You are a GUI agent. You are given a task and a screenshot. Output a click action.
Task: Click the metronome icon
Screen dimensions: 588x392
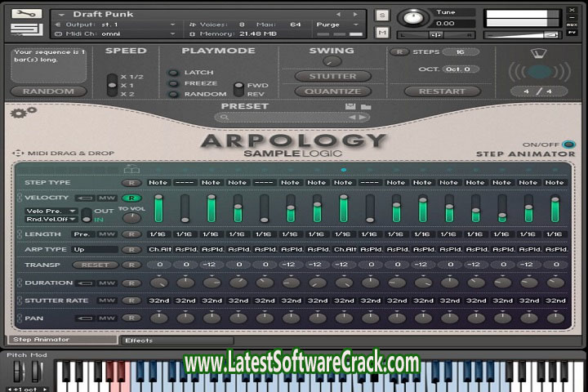point(538,53)
